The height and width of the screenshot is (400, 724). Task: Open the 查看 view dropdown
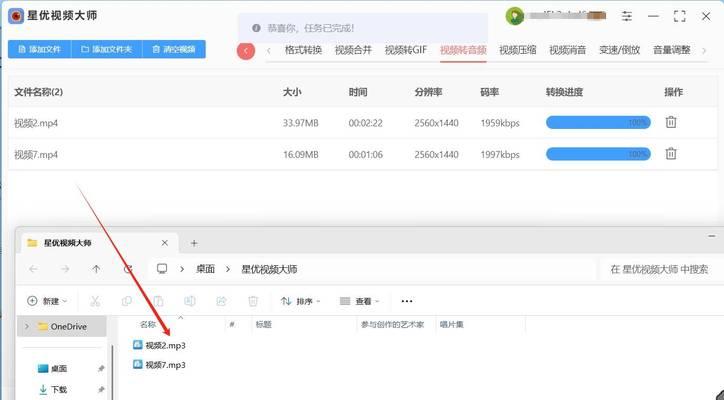360,301
